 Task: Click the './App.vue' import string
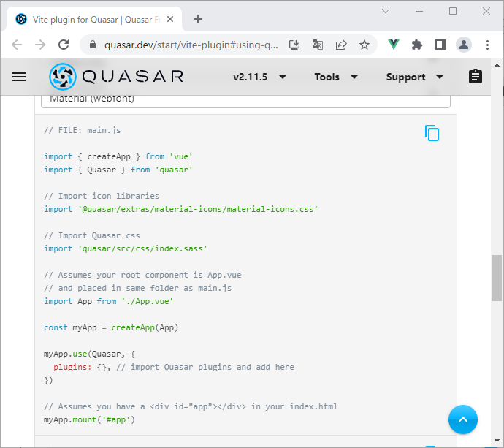(148, 301)
